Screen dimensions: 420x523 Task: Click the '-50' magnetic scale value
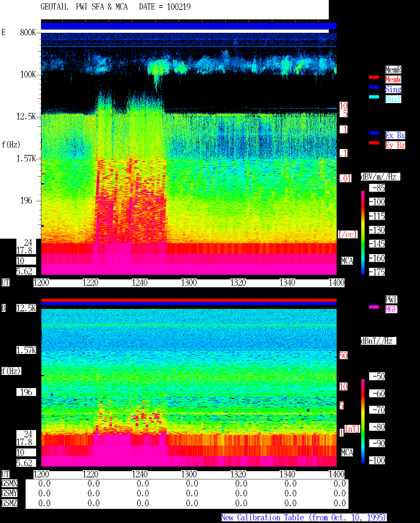(x=377, y=376)
